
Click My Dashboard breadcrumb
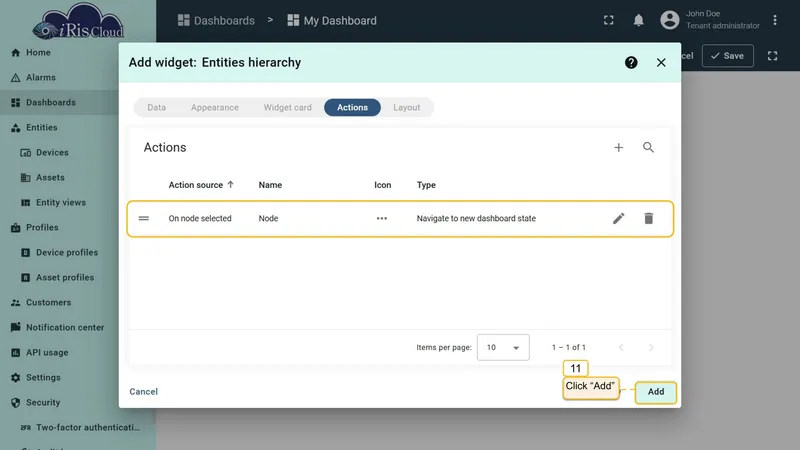[x=332, y=20]
